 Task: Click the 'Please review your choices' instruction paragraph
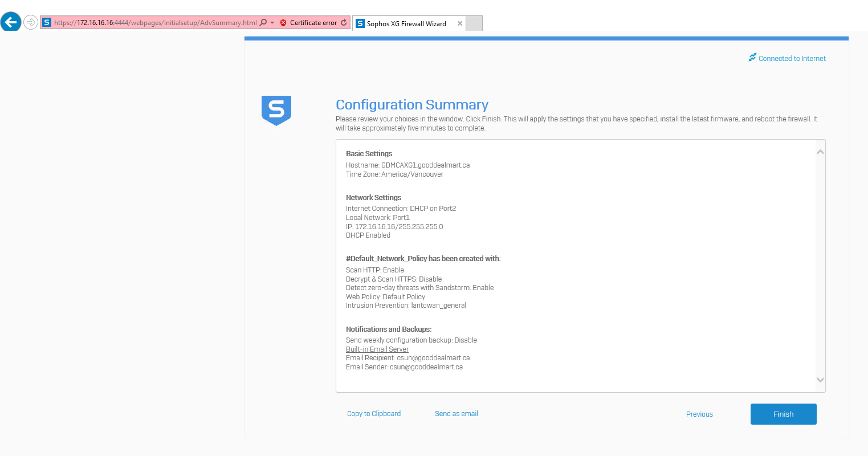click(576, 124)
